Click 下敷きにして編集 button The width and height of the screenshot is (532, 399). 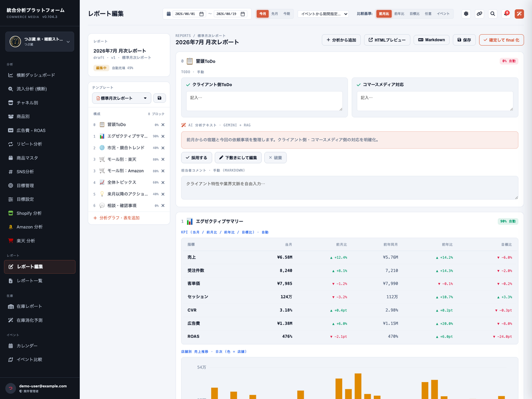coord(238,157)
